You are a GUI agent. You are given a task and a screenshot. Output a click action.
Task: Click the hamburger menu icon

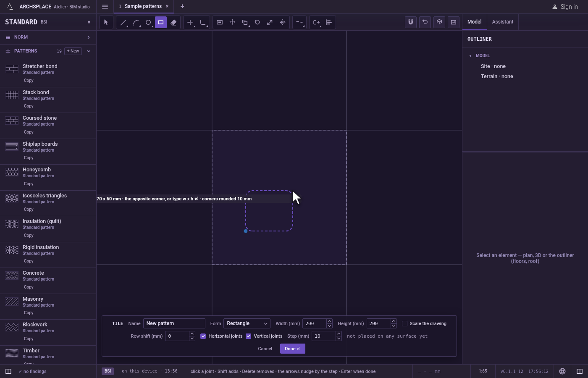click(x=105, y=6)
